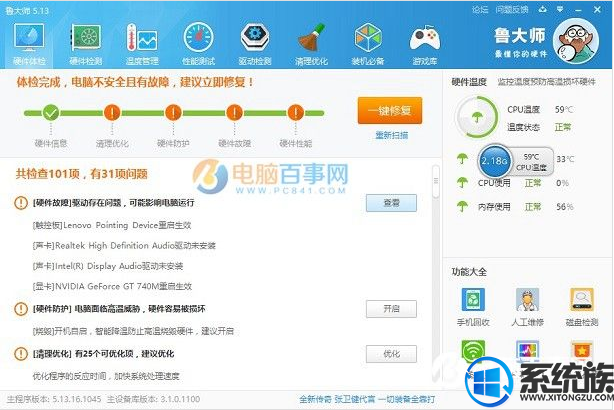Click the 主程序版本 5.13.16.1045 status text
614x410 pixels.
coord(54,399)
